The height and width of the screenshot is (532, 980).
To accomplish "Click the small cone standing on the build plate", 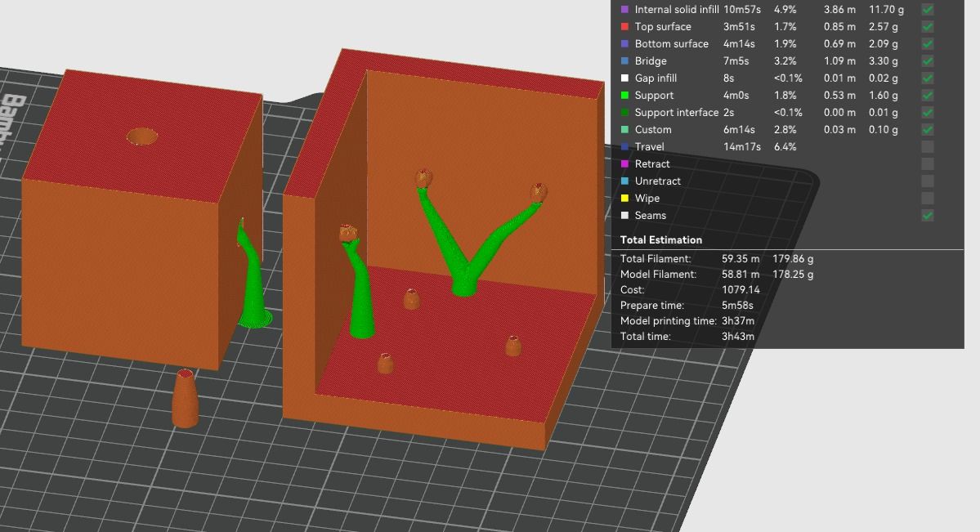I will 185,399.
